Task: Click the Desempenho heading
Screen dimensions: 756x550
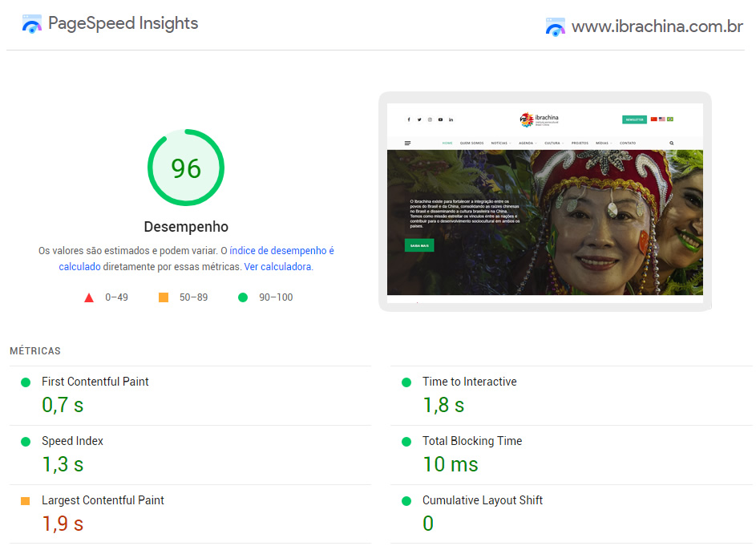Action: click(x=186, y=227)
